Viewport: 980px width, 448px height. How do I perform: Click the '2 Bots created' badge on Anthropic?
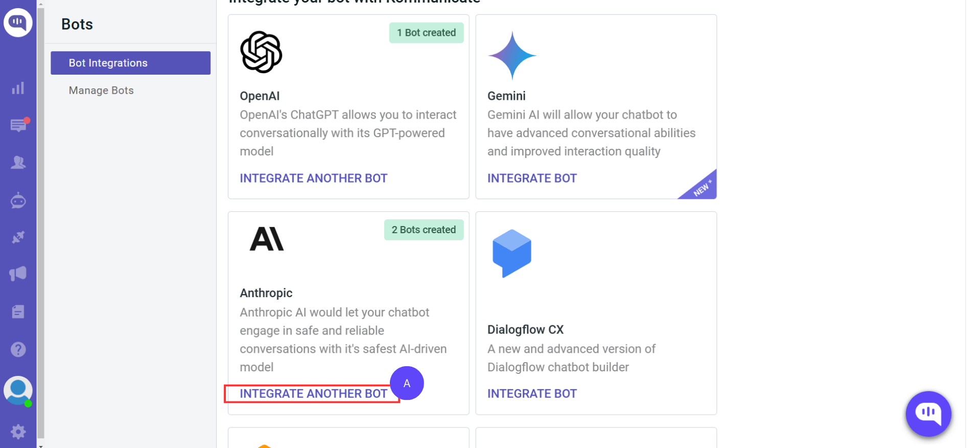[x=424, y=230]
